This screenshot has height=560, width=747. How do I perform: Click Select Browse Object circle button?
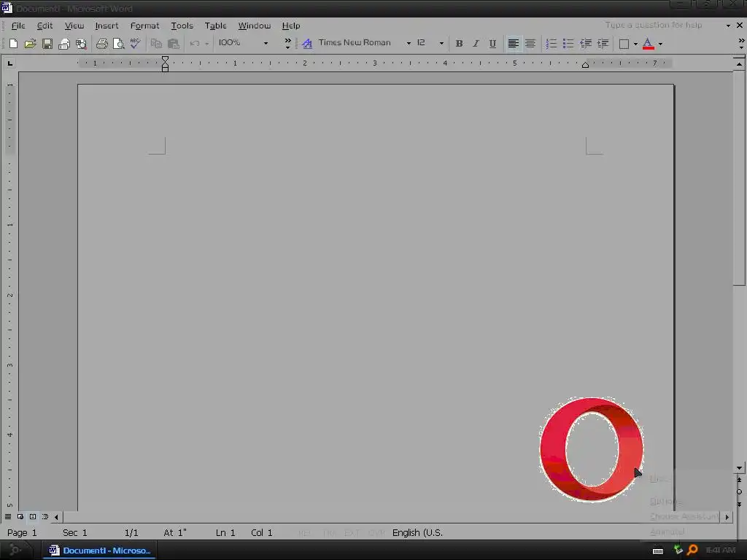pyautogui.click(x=739, y=492)
